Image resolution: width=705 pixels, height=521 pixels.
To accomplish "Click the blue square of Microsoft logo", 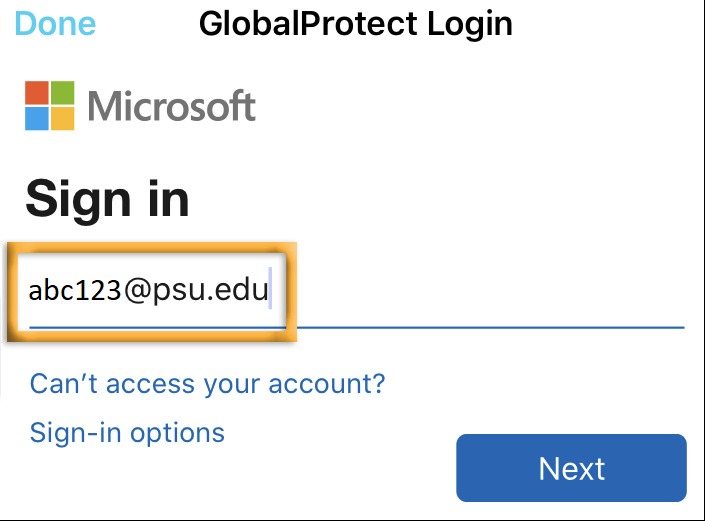I will [x=37, y=118].
